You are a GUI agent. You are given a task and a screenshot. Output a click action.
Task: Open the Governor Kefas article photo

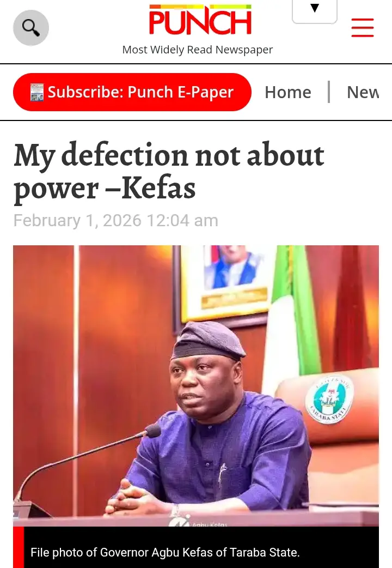coord(196,386)
